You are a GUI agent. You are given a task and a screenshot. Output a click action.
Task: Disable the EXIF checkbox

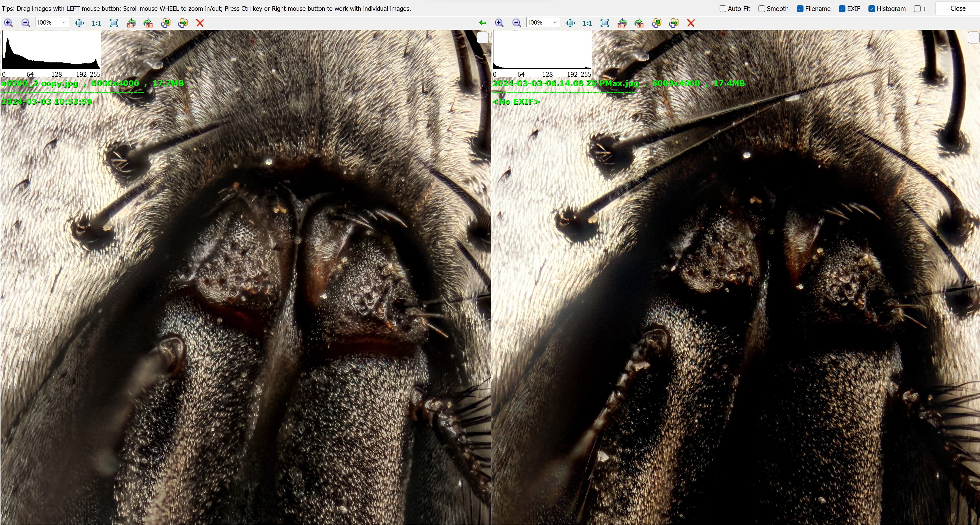pyautogui.click(x=842, y=9)
